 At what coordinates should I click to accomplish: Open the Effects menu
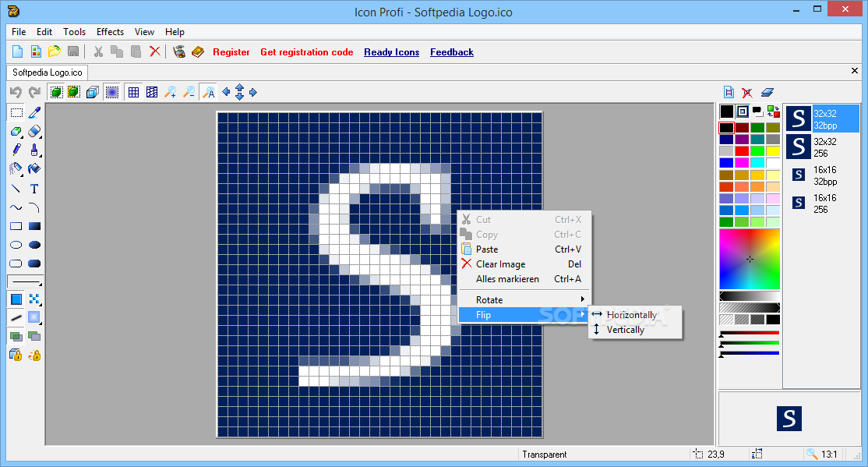pos(110,32)
